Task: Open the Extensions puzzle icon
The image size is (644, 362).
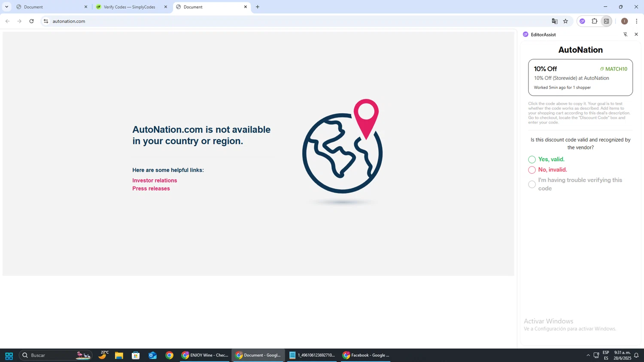Action: pos(595,21)
